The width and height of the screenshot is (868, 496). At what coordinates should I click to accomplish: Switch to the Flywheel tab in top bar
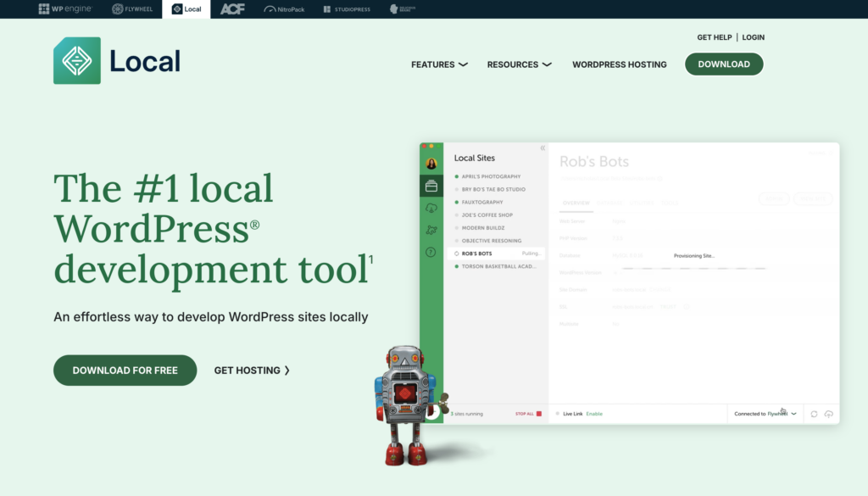[130, 9]
